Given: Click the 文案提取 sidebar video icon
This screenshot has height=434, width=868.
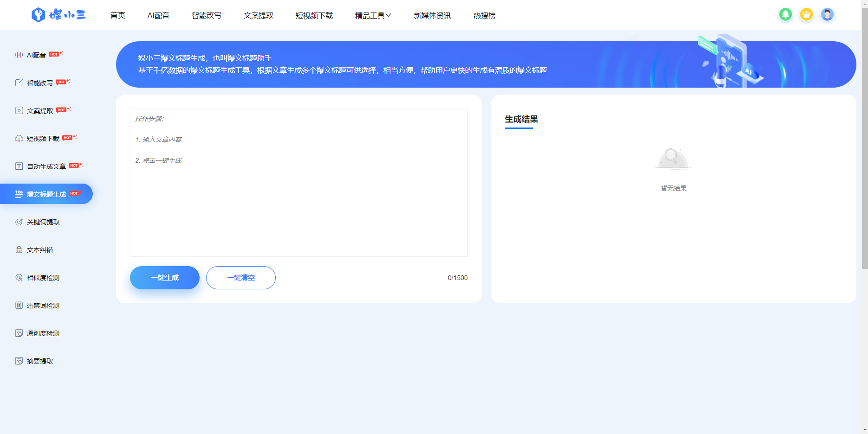Looking at the screenshot, I should click(x=19, y=110).
